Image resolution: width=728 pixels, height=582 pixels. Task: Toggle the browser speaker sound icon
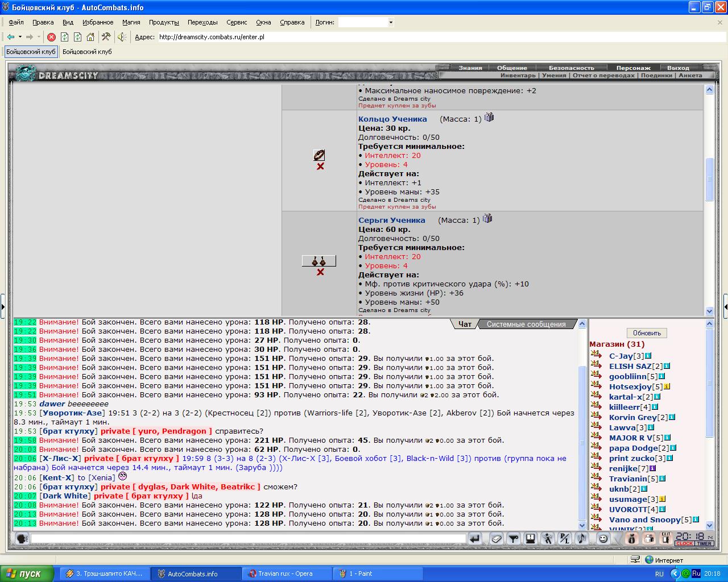(x=122, y=37)
